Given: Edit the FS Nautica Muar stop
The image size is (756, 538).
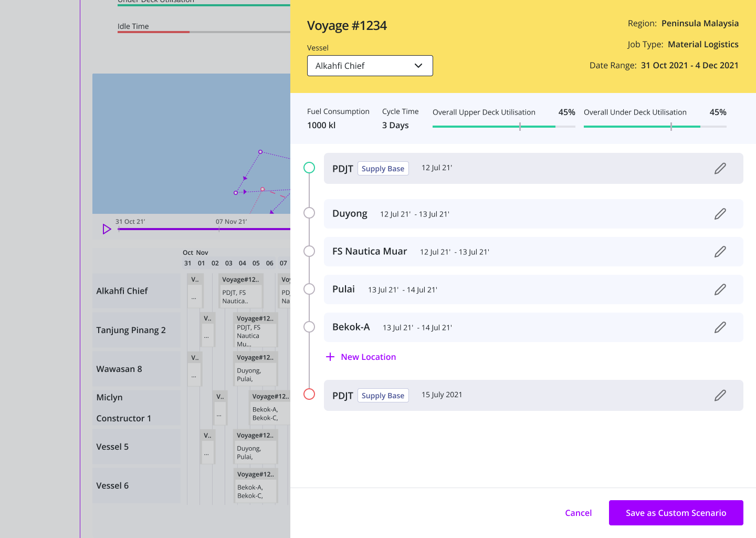Looking at the screenshot, I should (x=720, y=252).
